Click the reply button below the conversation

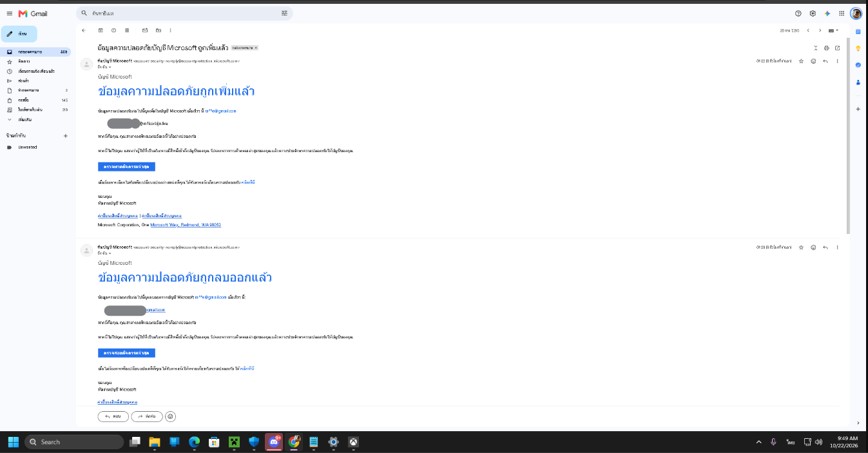coord(113,417)
